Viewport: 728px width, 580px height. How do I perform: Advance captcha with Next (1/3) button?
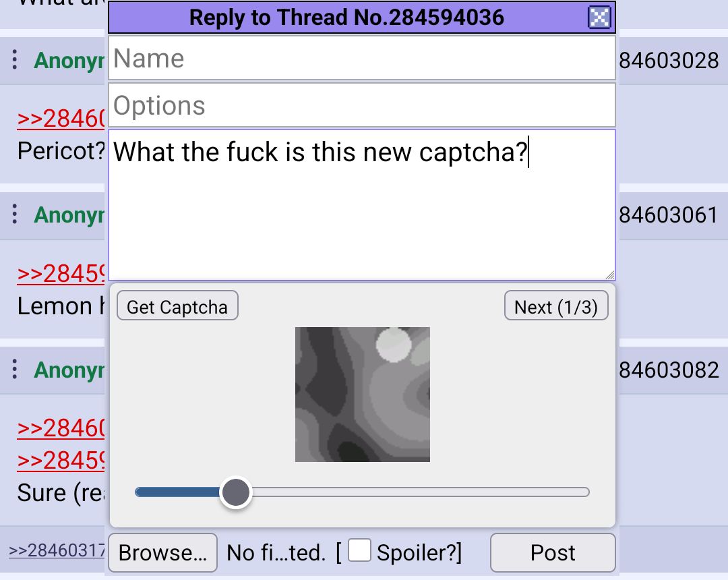(556, 306)
